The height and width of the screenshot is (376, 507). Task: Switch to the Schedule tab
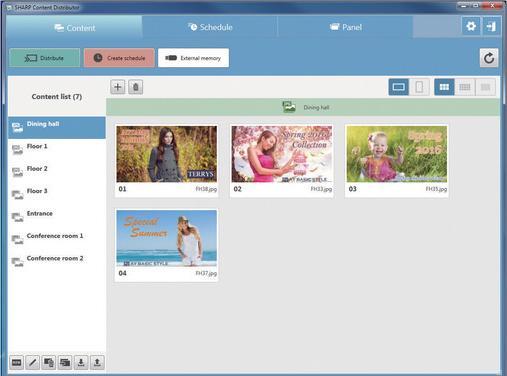coord(210,27)
